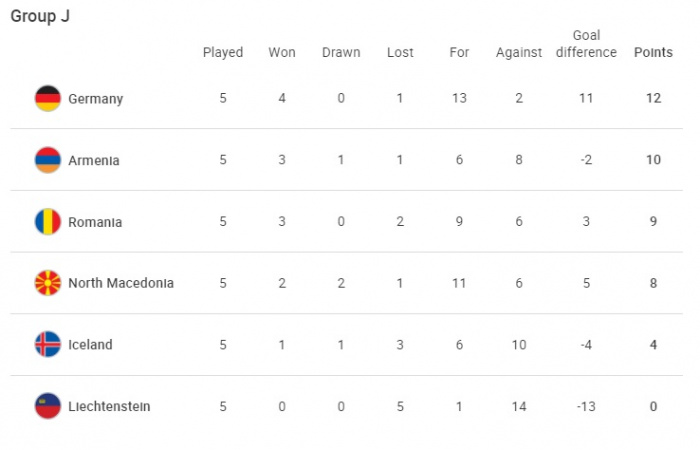
Task: Click the Germany flag icon
Action: 48,98
